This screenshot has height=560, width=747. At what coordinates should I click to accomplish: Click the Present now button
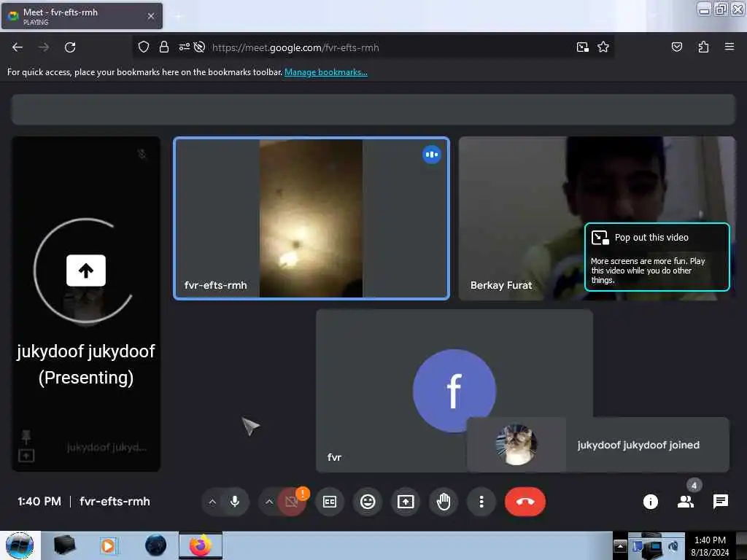406,502
